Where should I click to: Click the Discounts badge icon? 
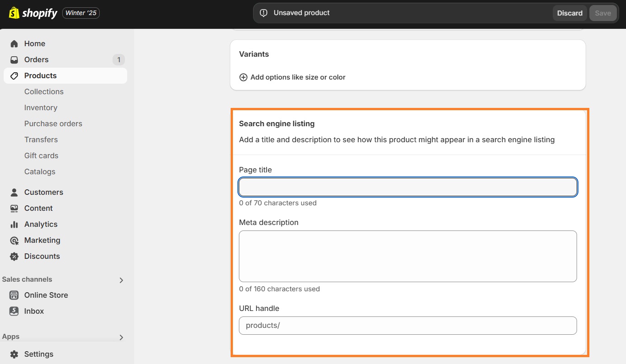click(15, 256)
